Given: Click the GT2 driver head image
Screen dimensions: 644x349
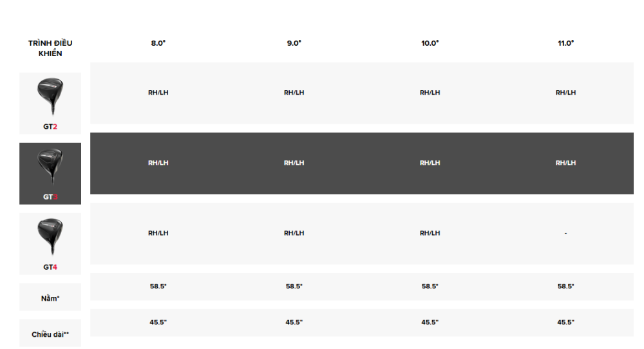Looking at the screenshot, I should coord(50,97).
